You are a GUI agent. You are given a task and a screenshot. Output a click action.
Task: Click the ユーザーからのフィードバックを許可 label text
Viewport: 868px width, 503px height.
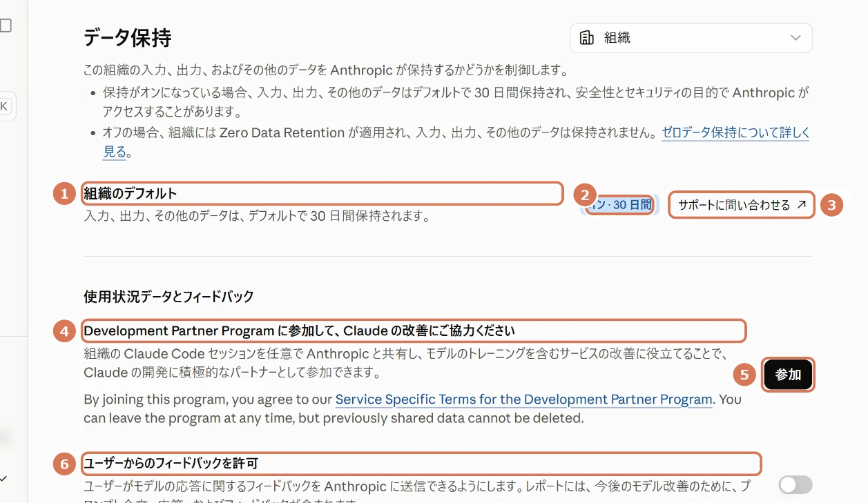click(171, 462)
